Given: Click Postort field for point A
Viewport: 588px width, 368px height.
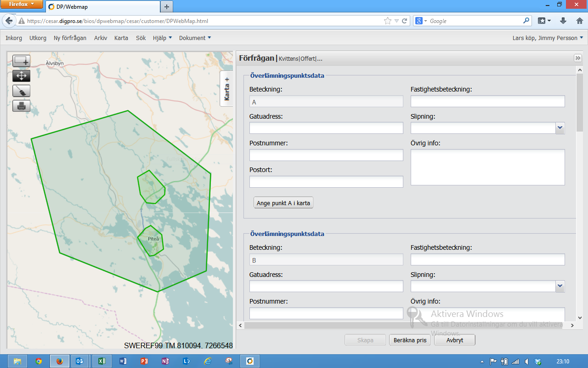Looking at the screenshot, I should (x=326, y=182).
